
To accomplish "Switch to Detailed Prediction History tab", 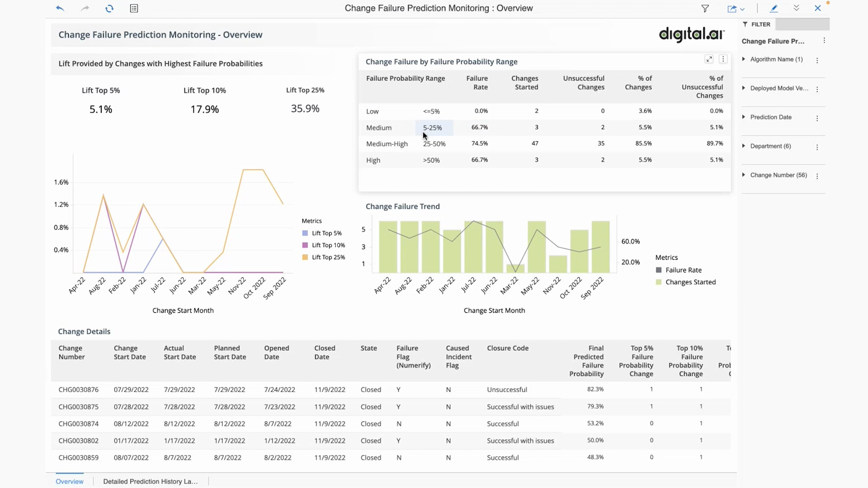I will [150, 481].
